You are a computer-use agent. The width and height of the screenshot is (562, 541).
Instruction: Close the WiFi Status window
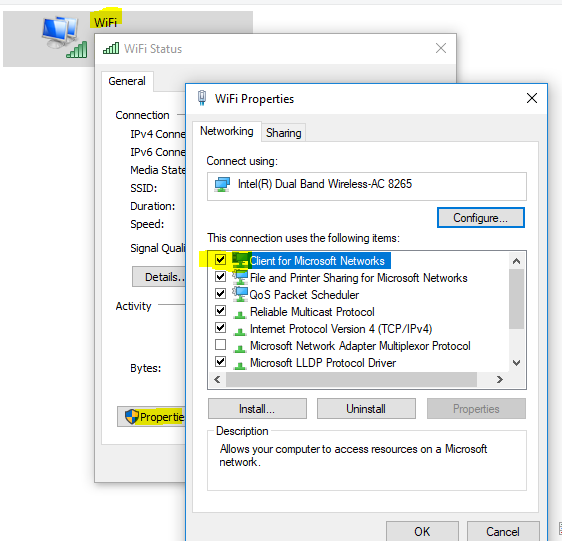pyautogui.click(x=441, y=48)
